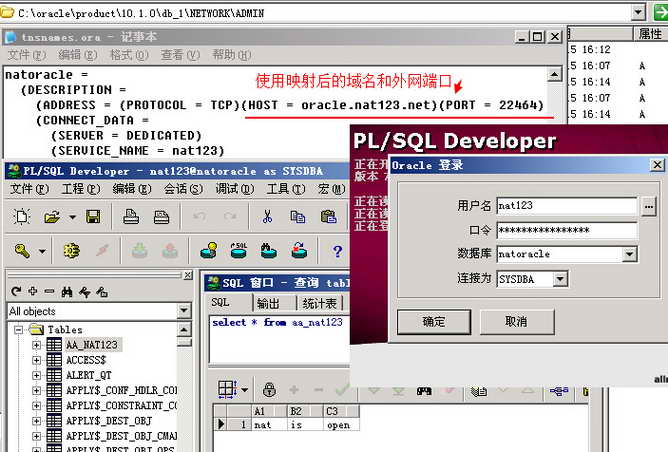Expand the AA_NAT123 table node

coord(37,345)
